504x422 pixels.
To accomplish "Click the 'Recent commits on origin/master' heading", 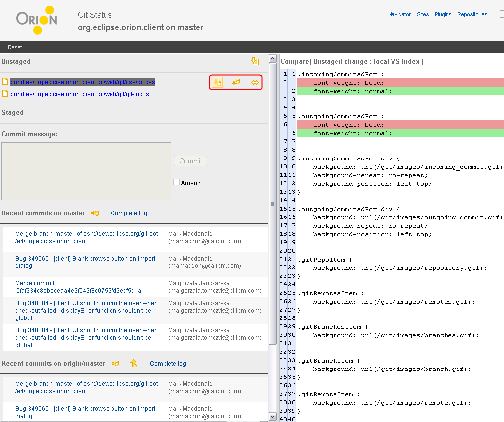I will point(54,363).
